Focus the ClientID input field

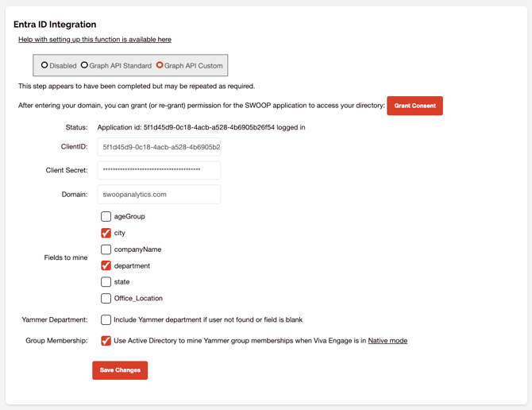coord(159,147)
